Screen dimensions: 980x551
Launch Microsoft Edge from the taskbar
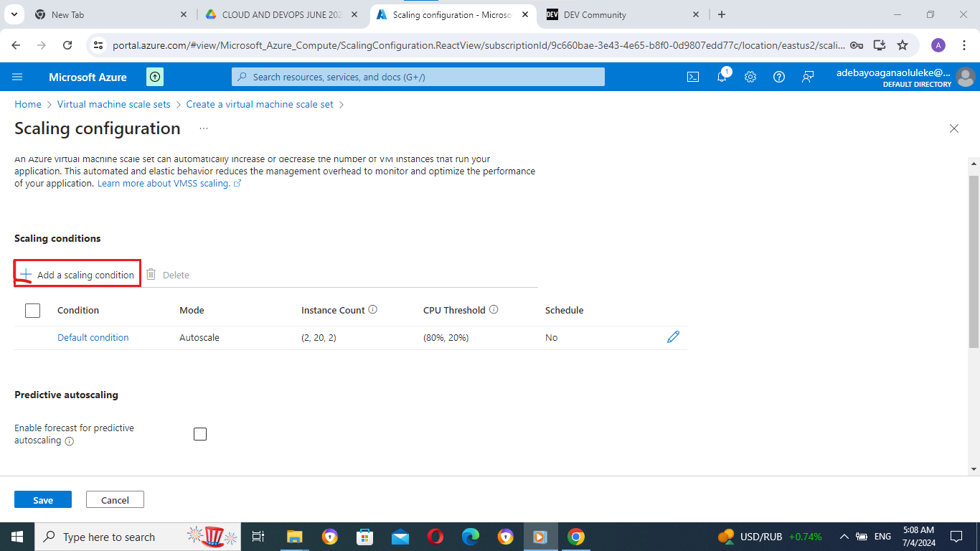tap(471, 537)
